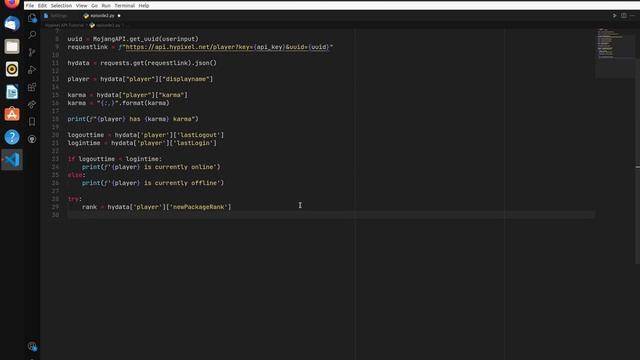Viewport: 640px width, 360px height.
Task: Click line number 9 in the gutter
Action: [57, 47]
